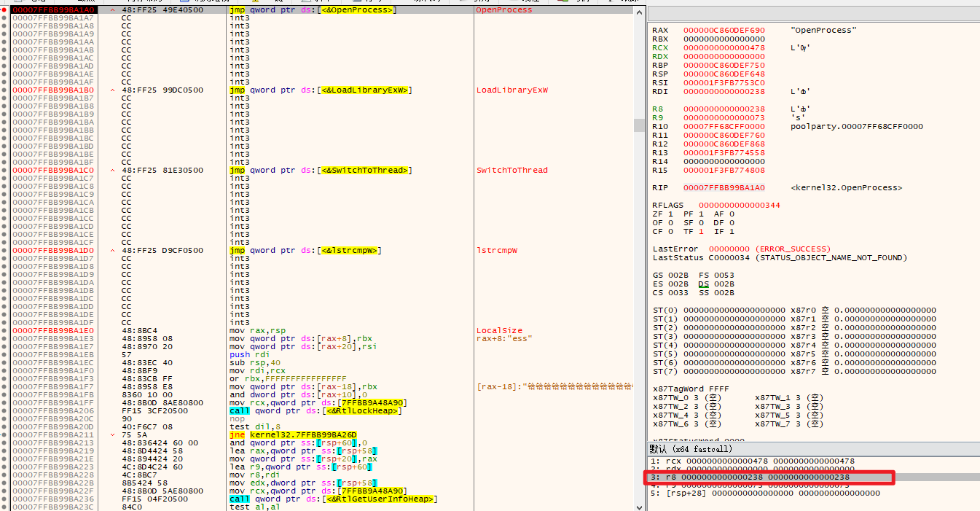Select the jmp to OpenProcess instruction
980x511 pixels.
click(x=313, y=10)
